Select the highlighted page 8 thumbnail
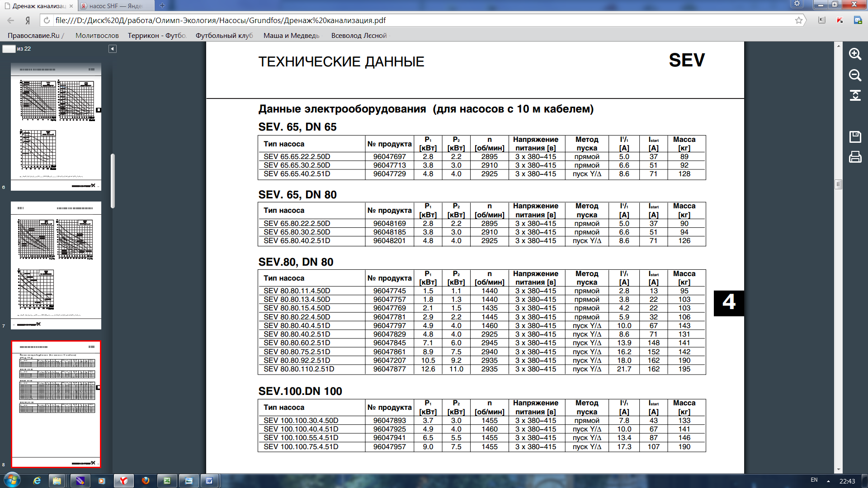Screen dimensions: 868x488 pyautogui.click(x=56, y=404)
